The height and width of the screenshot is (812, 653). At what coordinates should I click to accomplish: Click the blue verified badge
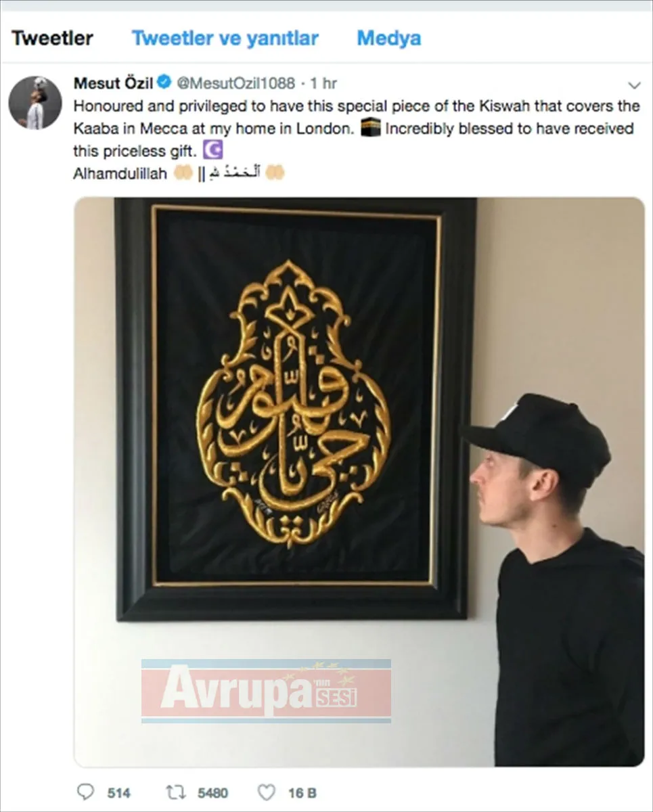click(163, 83)
